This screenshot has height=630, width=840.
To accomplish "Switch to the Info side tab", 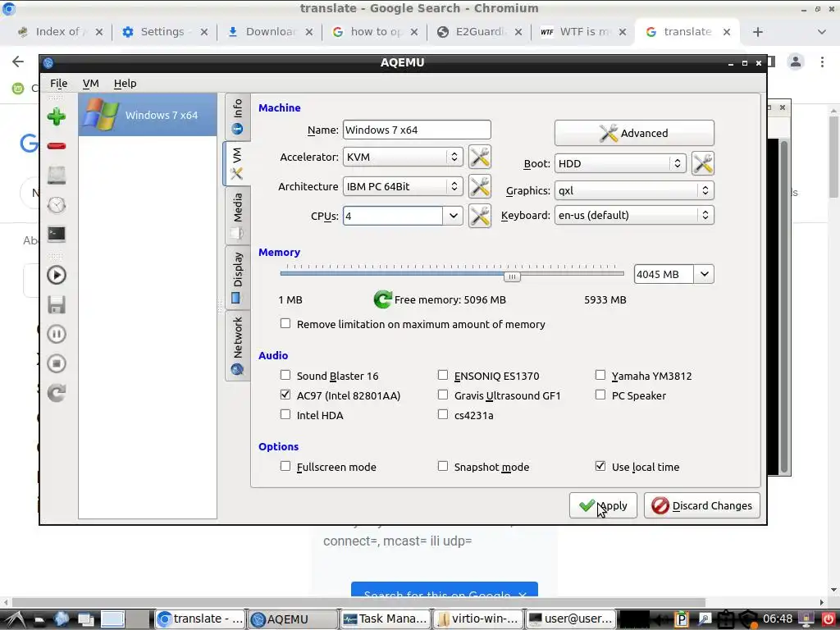I will coord(237,116).
